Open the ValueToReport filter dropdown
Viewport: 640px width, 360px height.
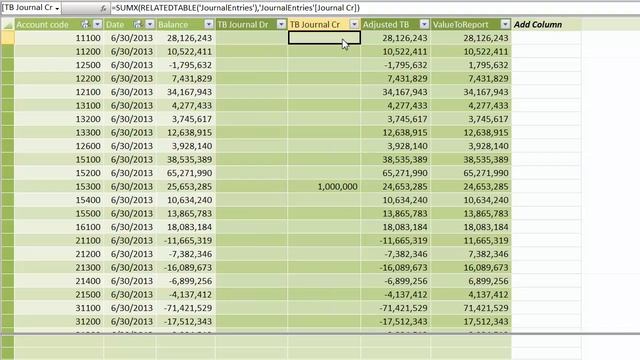coord(505,24)
